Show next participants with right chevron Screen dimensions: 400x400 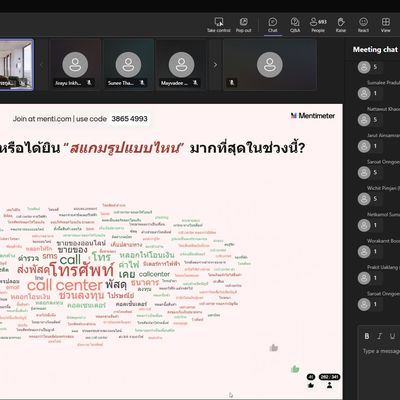(x=215, y=65)
